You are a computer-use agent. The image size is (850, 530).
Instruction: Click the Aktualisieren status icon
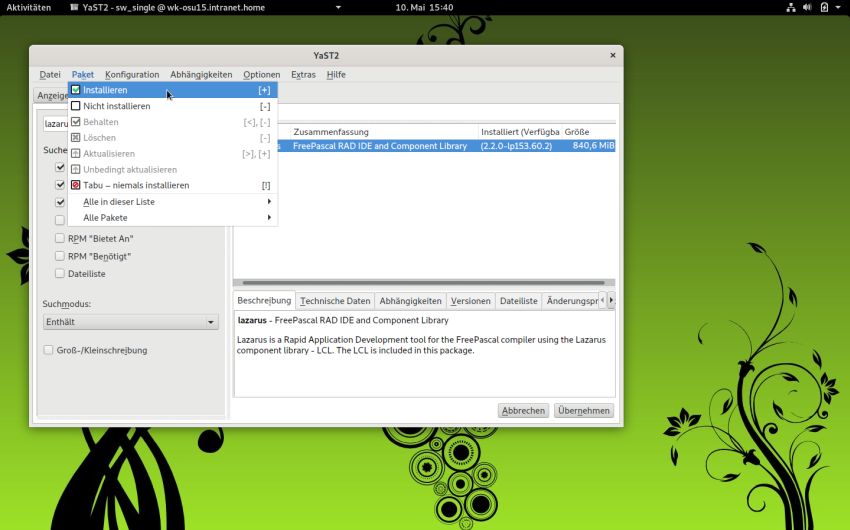click(x=76, y=153)
